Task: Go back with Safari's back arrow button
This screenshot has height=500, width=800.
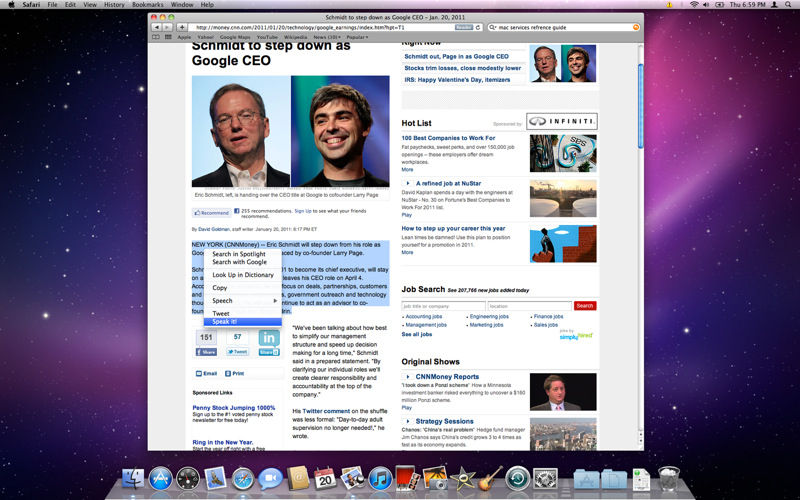Action: click(x=157, y=27)
